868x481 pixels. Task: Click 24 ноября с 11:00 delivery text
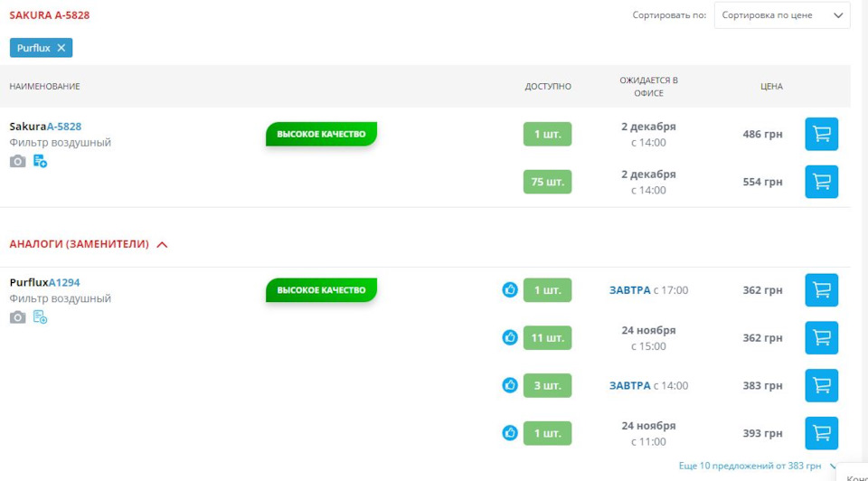coord(649,433)
